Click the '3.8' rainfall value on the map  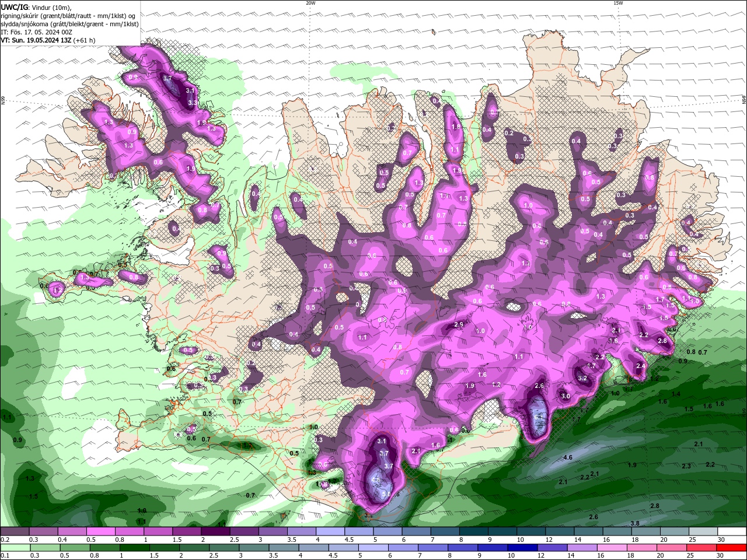(x=635, y=523)
